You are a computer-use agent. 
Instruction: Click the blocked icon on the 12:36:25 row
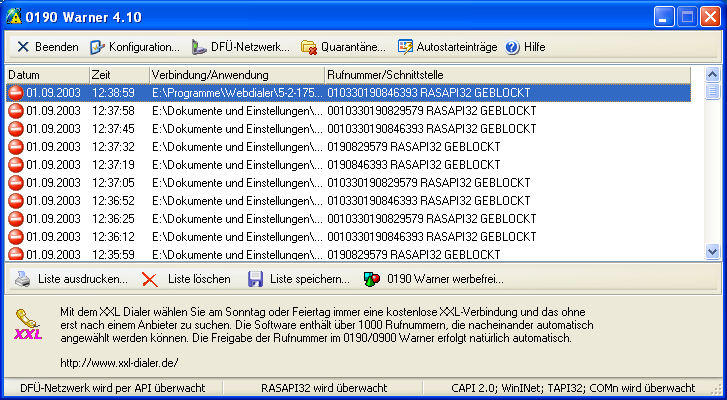click(16, 218)
